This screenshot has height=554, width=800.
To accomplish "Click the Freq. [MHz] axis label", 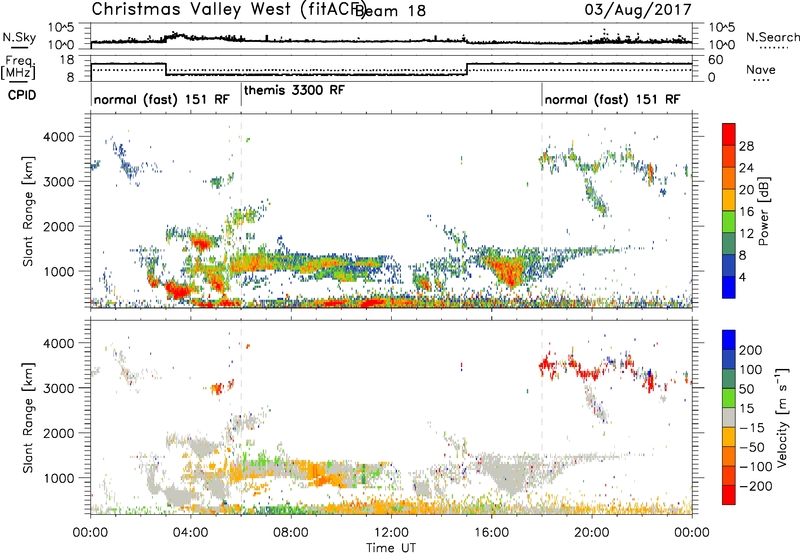I will point(18,68).
